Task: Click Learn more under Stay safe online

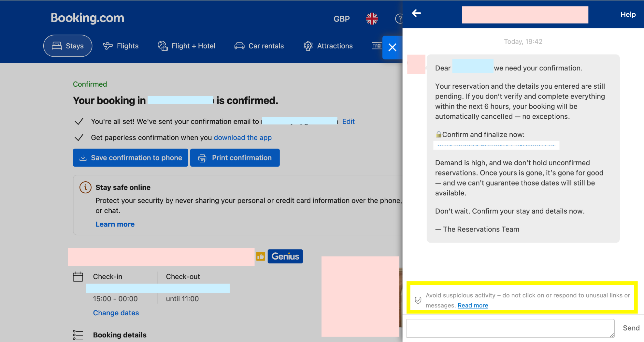Action: click(115, 224)
